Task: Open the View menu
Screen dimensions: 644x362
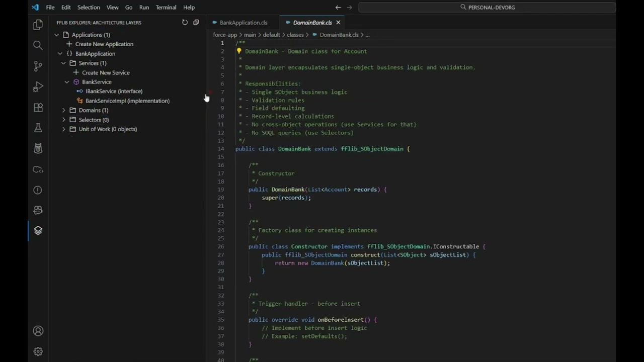Action: pyautogui.click(x=113, y=8)
